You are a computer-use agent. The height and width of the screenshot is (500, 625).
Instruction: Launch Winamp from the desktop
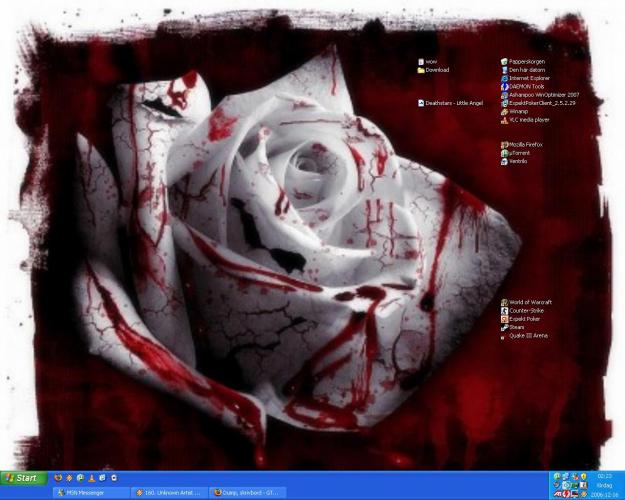click(504, 111)
